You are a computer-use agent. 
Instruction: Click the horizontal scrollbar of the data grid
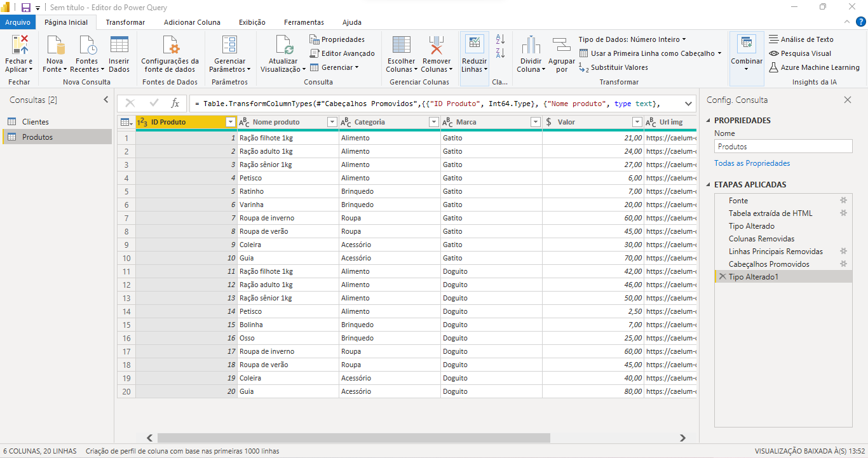tap(353, 438)
